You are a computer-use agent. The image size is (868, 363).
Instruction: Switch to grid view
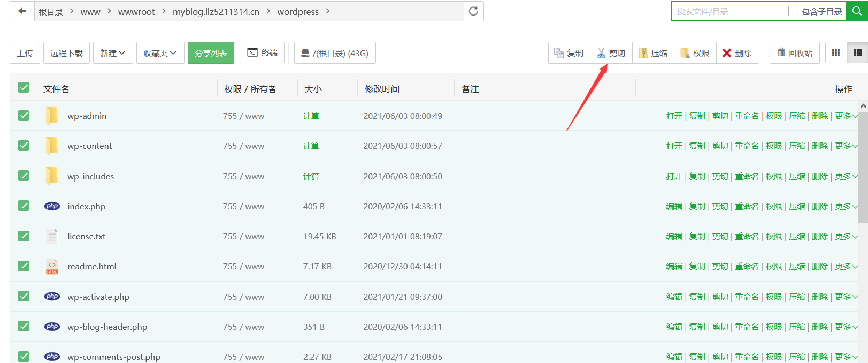point(836,53)
